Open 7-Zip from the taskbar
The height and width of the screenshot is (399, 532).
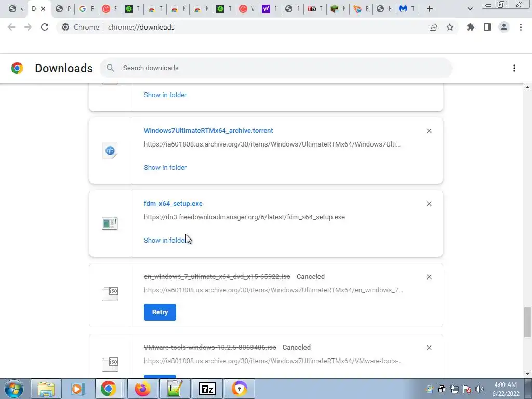pos(207,389)
